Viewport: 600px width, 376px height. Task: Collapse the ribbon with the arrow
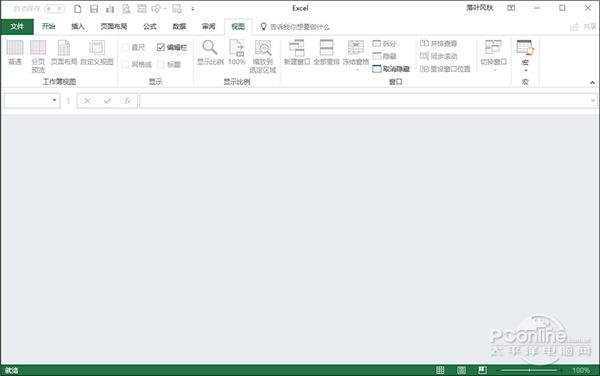coord(592,82)
